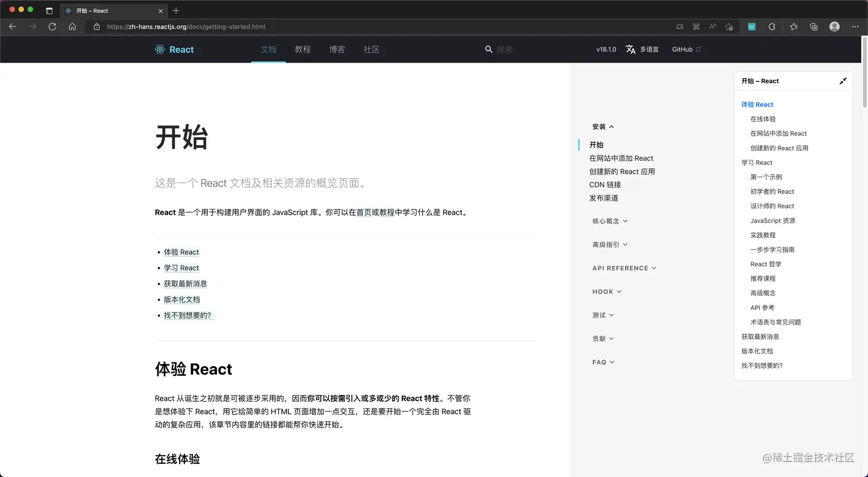
Task: Select 推荐课程 in the Toc panel
Action: click(x=763, y=278)
